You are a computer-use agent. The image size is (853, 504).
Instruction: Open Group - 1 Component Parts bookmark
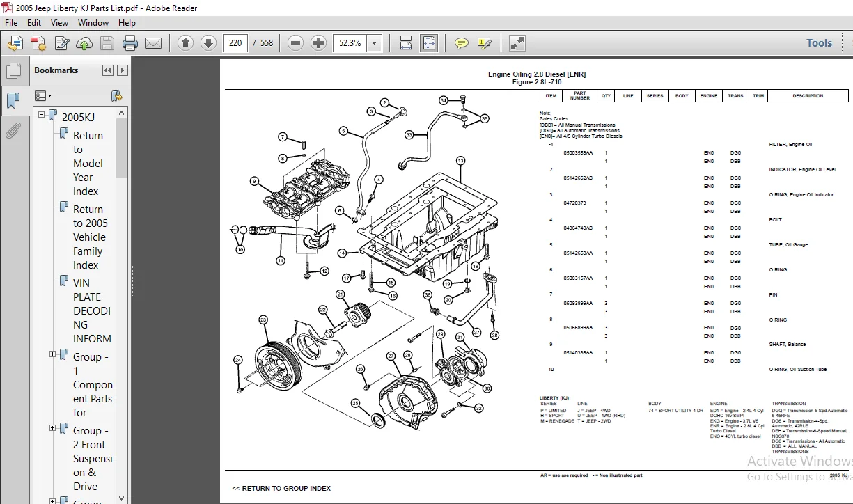coord(93,385)
